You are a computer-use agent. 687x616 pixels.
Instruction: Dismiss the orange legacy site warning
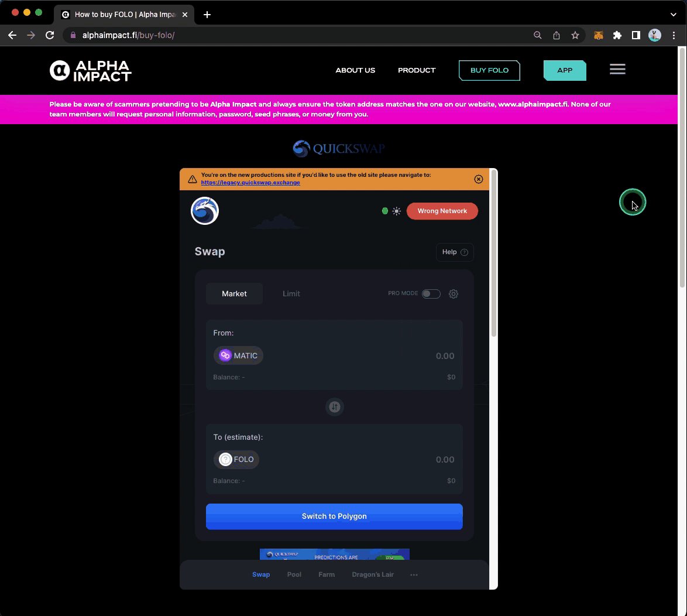pyautogui.click(x=479, y=179)
